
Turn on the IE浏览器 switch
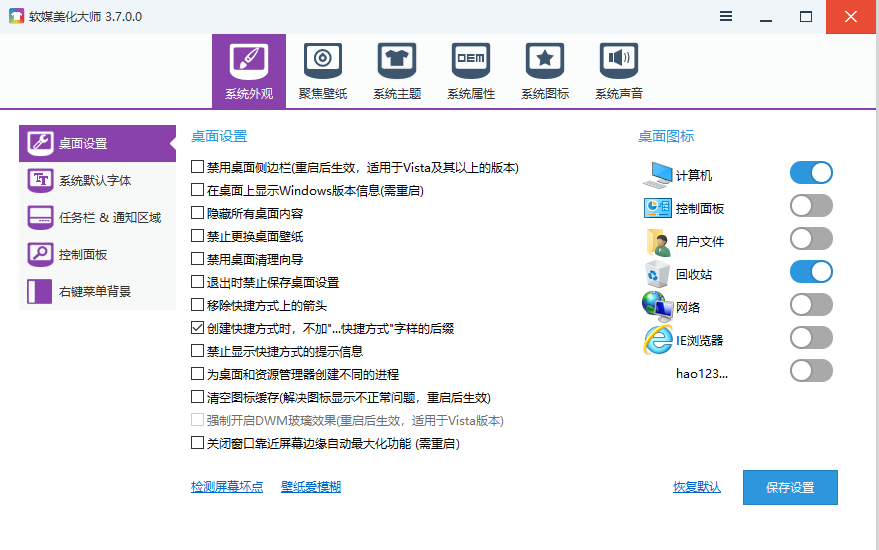pos(811,338)
